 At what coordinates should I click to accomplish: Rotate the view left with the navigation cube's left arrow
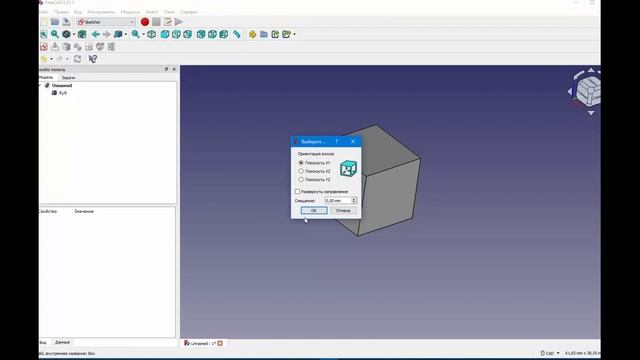[570, 92]
